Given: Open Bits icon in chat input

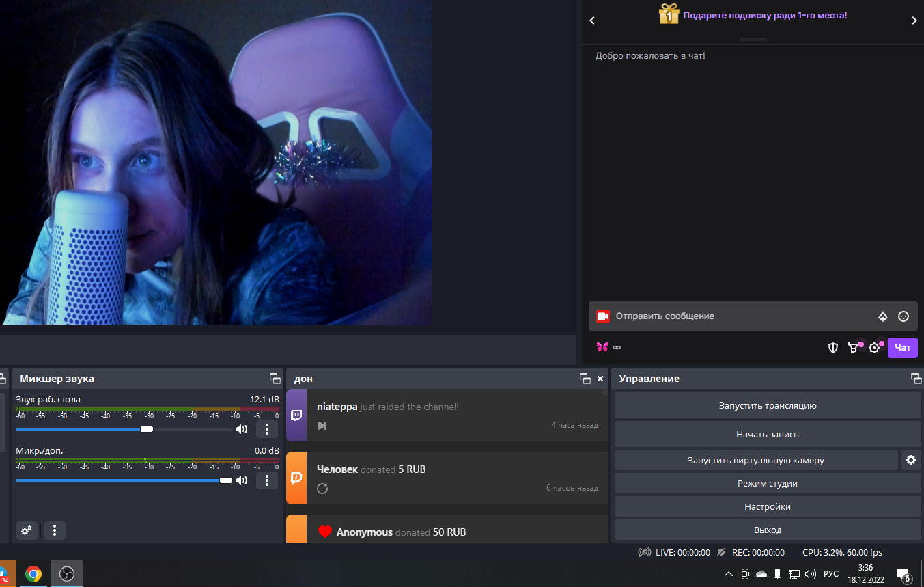Looking at the screenshot, I should tap(883, 316).
